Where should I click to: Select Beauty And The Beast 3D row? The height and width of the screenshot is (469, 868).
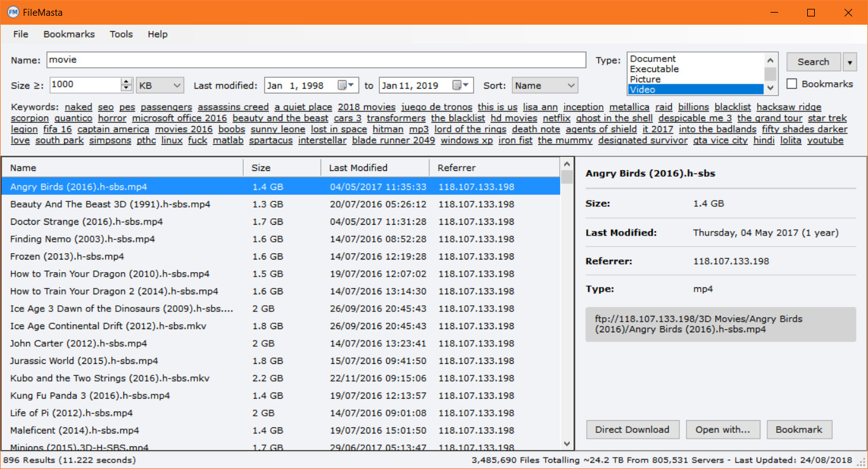pyautogui.click(x=280, y=204)
